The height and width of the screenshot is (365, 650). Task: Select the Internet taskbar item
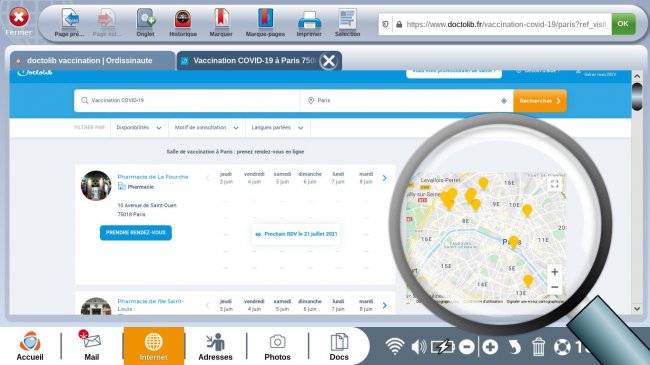click(x=153, y=346)
